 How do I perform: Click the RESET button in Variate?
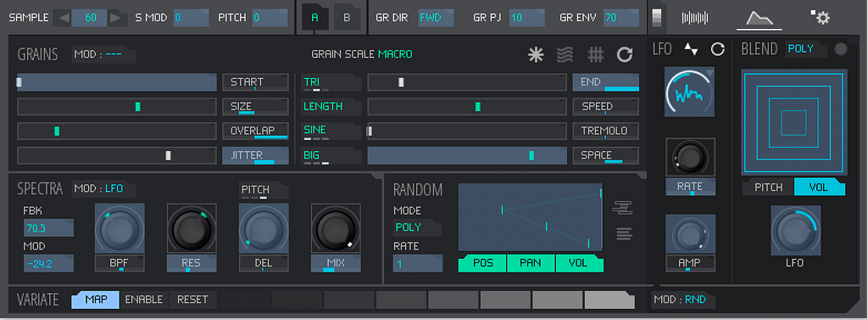click(x=192, y=300)
